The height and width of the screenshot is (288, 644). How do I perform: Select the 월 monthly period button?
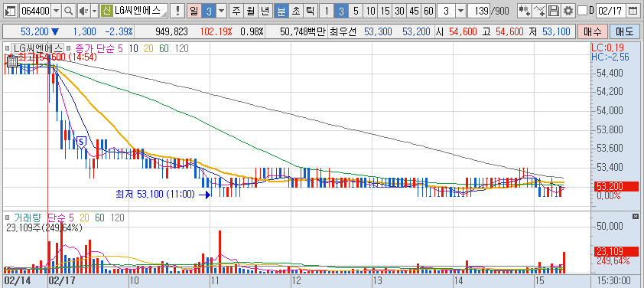click(251, 11)
